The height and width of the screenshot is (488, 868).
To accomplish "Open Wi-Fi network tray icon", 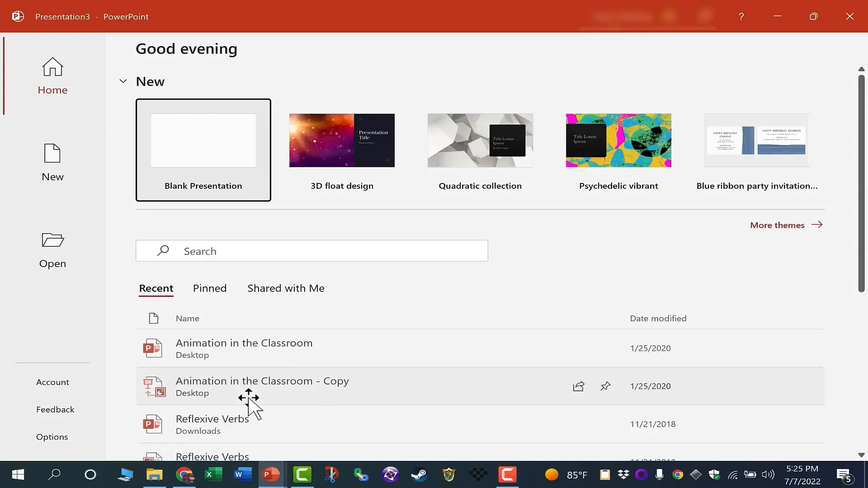I will click(x=733, y=474).
